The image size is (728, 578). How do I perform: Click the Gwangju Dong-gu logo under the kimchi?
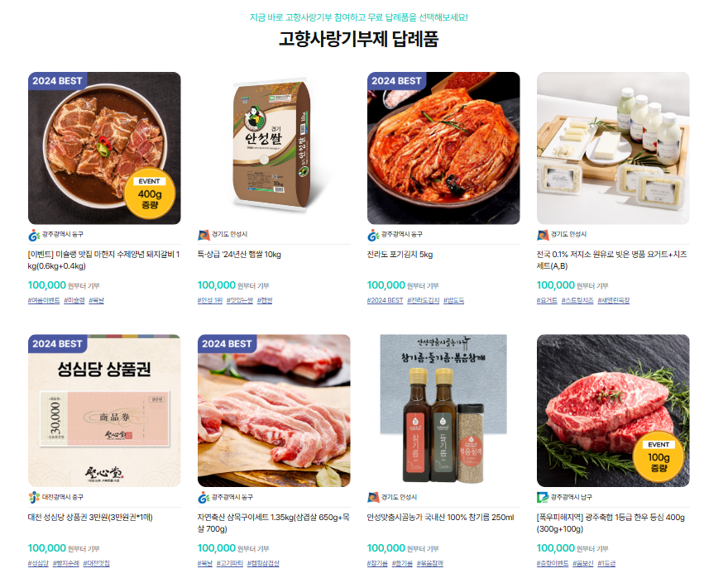pyautogui.click(x=373, y=235)
